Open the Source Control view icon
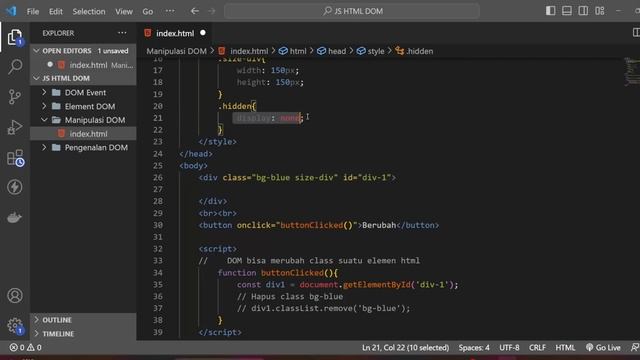Image resolution: width=640 pixels, height=360 pixels. 15,97
